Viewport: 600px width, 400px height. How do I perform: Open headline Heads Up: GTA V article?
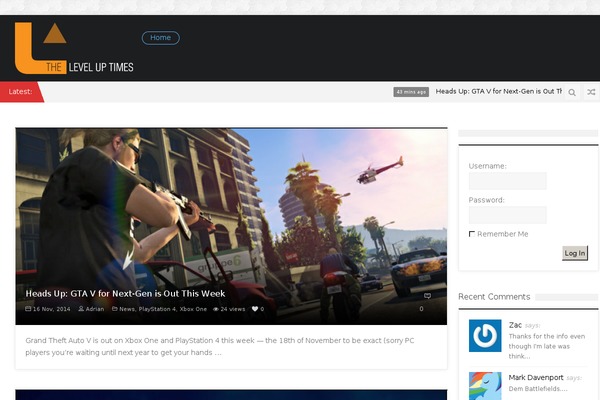pos(125,294)
